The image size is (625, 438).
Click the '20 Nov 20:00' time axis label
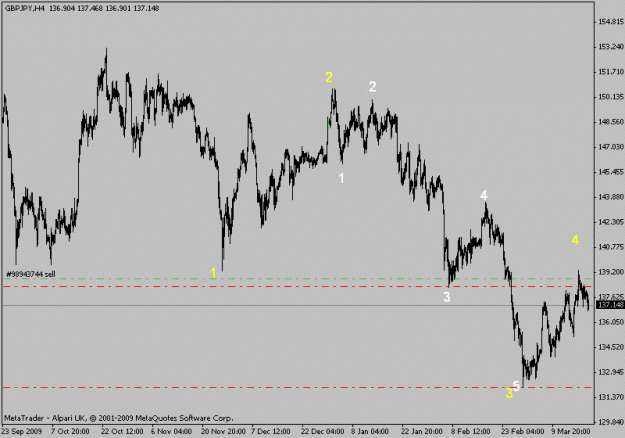click(223, 431)
